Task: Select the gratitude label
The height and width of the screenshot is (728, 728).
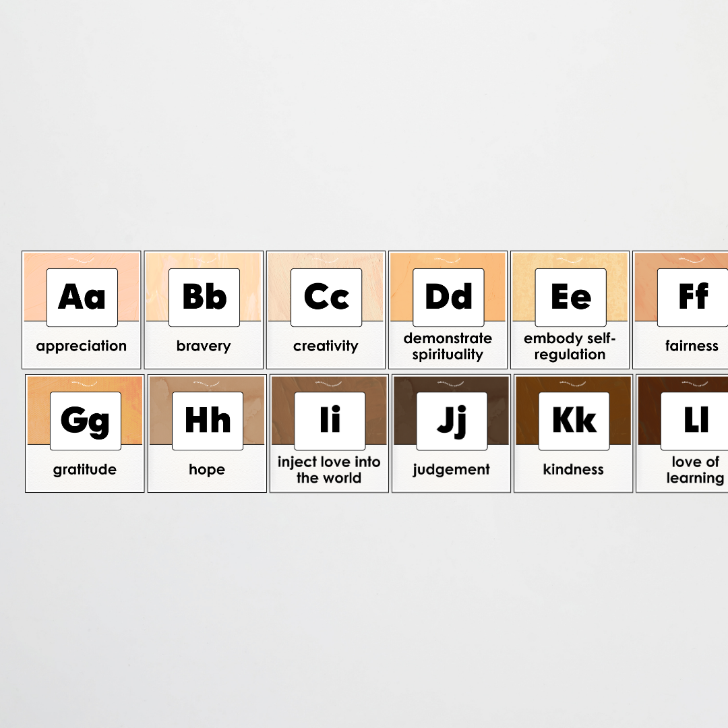Action: pos(85,469)
